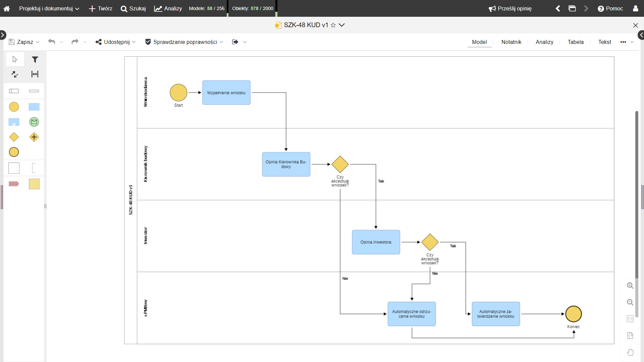Switch to the Notatnik tab
The height and width of the screenshot is (362, 644).
(x=511, y=42)
